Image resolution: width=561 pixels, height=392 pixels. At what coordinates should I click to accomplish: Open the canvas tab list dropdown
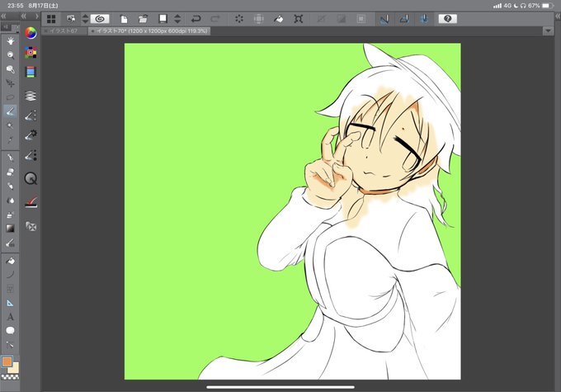[x=548, y=31]
